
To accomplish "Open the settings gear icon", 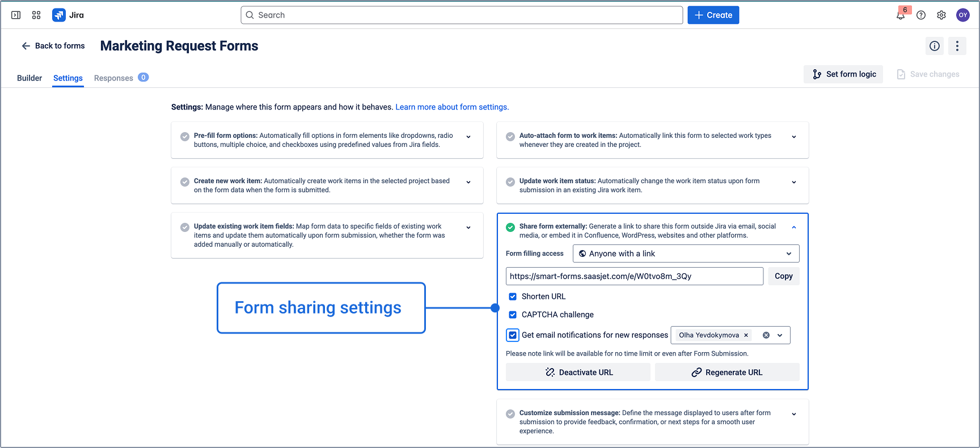I will click(941, 15).
